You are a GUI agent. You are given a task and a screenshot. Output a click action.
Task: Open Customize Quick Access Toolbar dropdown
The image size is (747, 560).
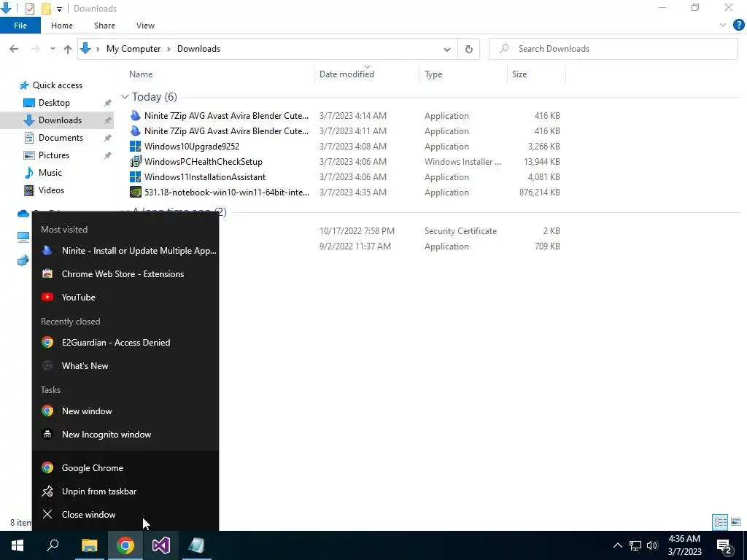59,9
